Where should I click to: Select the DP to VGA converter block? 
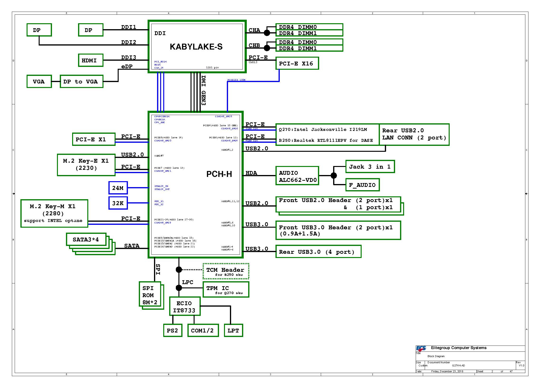tap(81, 81)
